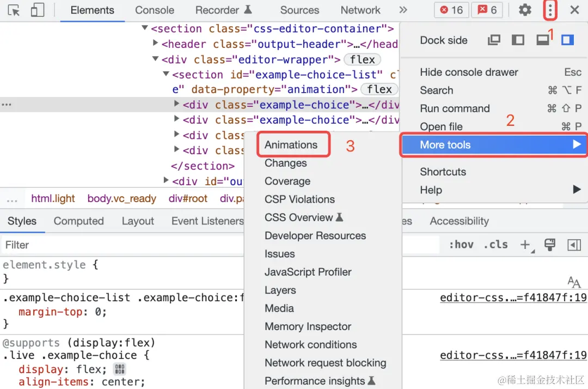Open the Layout pane tab
This screenshot has width=588, height=389.
[x=138, y=221]
